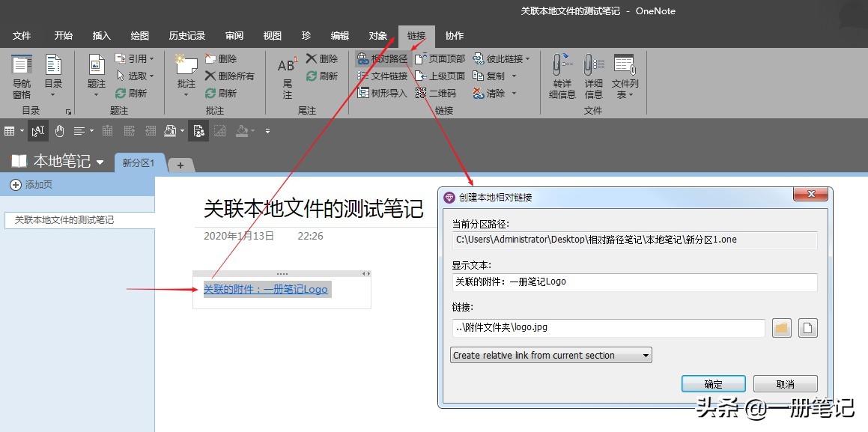Open the 文件列表 dropdown
The width and height of the screenshot is (868, 432).
coord(625,76)
